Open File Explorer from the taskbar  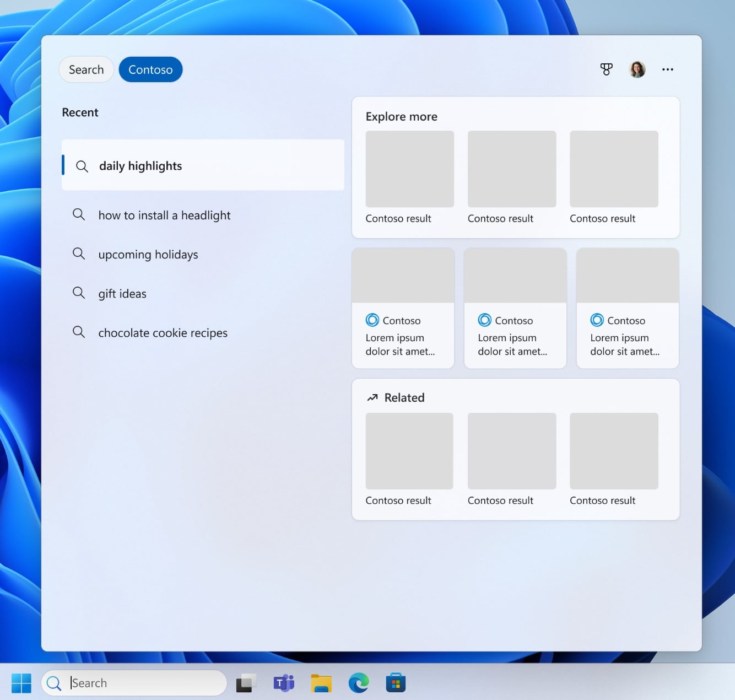321,683
